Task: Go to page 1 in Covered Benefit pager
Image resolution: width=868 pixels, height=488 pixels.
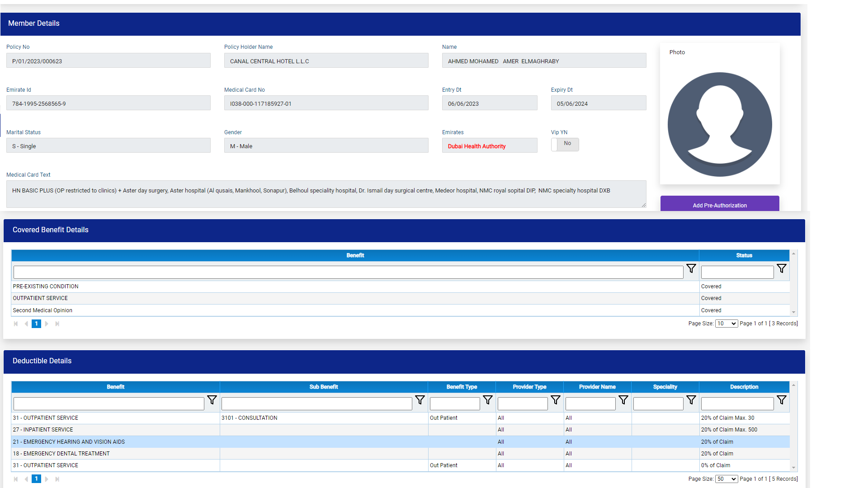Action: (x=36, y=324)
